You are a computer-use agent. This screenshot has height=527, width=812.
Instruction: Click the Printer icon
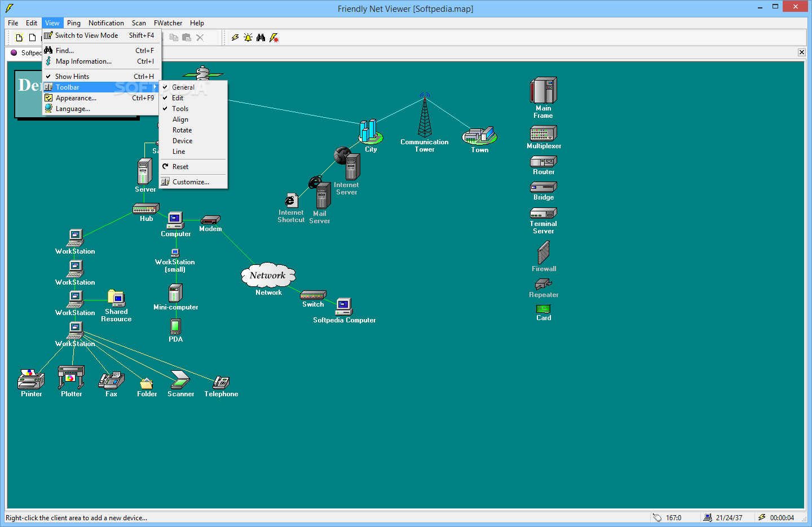tap(31, 379)
